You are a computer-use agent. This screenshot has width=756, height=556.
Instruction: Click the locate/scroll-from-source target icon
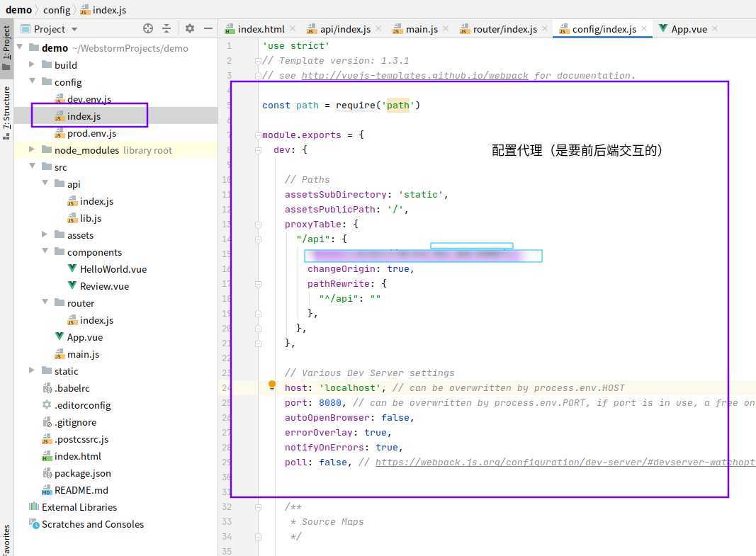pos(148,29)
